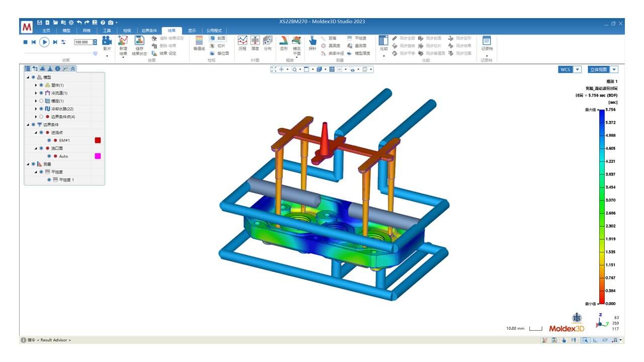Hide the 冷却水路(22) cooling channels
This screenshot has height=362, width=644.
pos(41,109)
